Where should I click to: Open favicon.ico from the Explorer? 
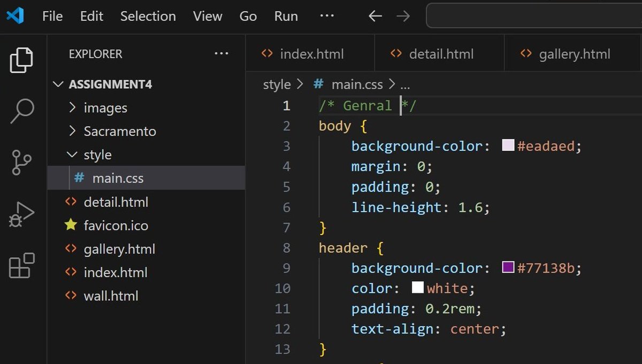(x=146, y=226)
